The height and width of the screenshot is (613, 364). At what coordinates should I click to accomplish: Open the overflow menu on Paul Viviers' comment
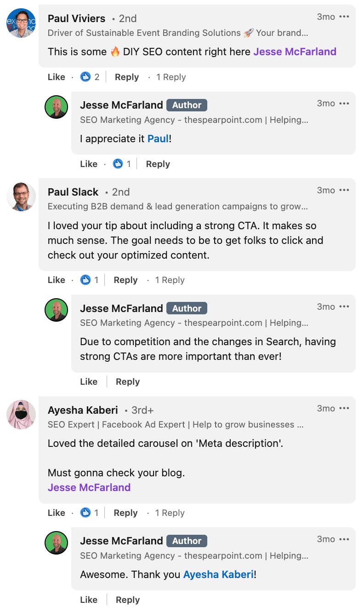pos(345,17)
